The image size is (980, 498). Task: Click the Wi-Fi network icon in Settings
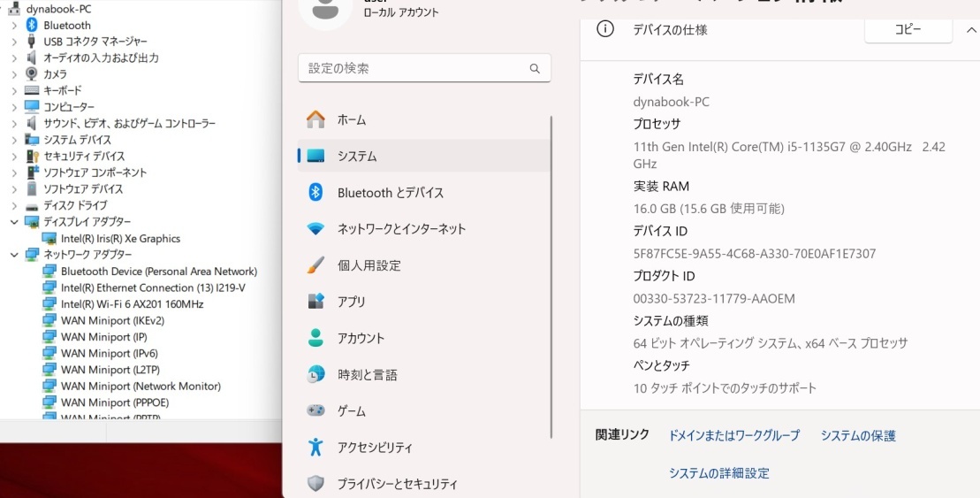pyautogui.click(x=315, y=229)
